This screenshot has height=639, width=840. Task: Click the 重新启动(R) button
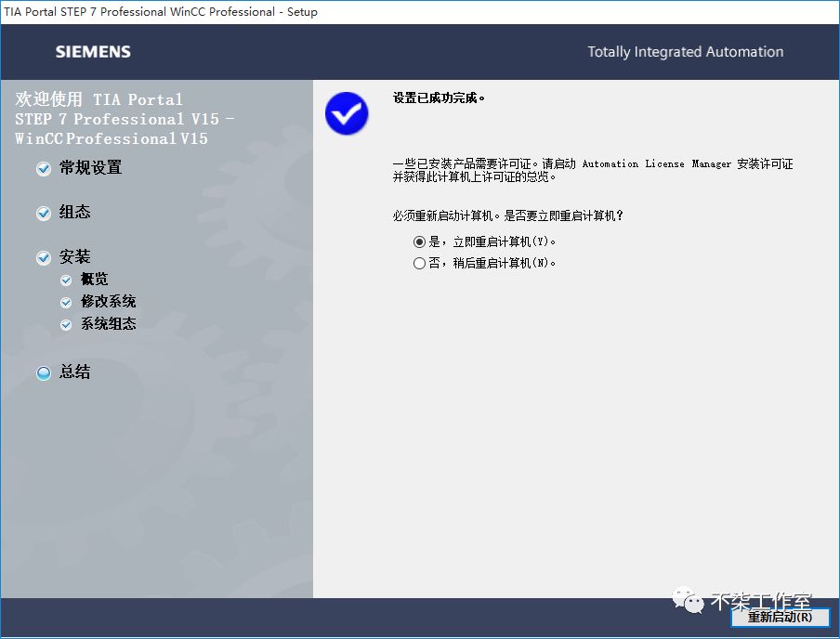point(780,617)
